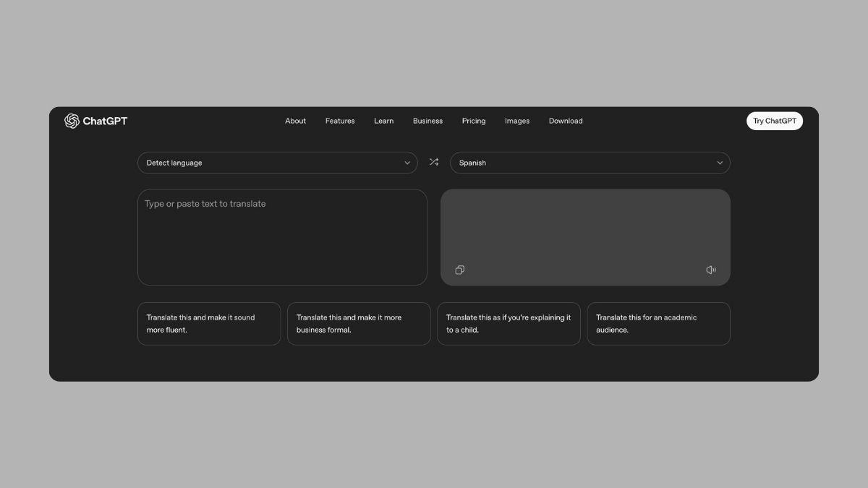
Task: Open Images from the top navigation
Action: pos(517,121)
